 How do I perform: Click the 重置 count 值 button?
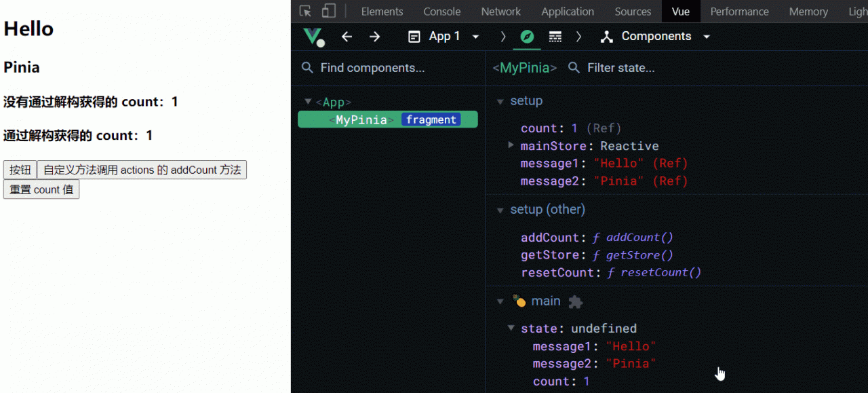click(x=41, y=189)
